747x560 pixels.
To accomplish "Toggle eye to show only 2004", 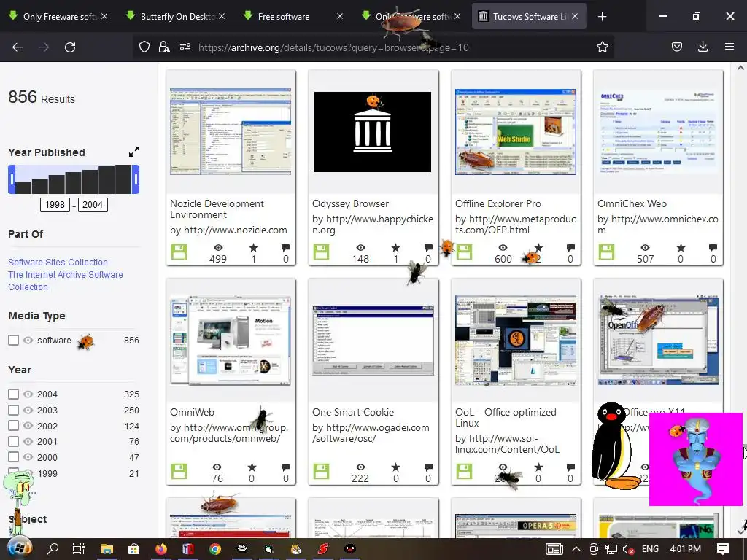I will click(28, 394).
